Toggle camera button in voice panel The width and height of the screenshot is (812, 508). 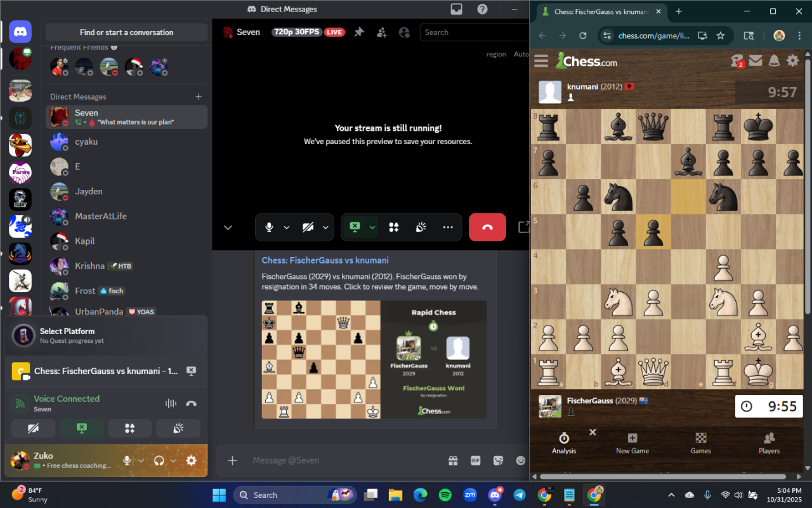tap(33, 428)
